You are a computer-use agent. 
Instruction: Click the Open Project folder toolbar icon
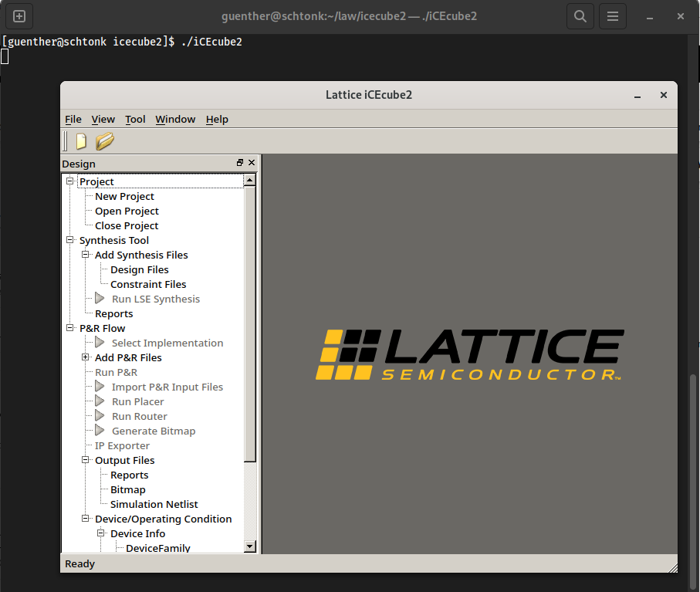105,141
